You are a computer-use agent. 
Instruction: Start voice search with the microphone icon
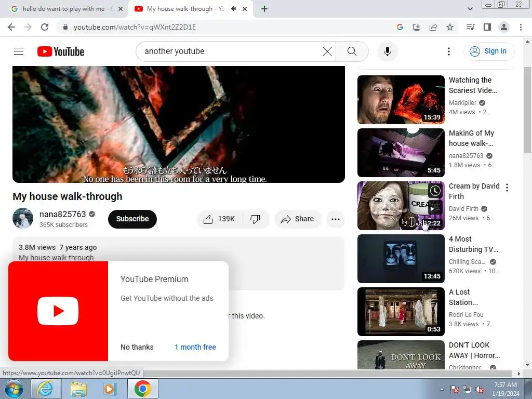(x=388, y=51)
